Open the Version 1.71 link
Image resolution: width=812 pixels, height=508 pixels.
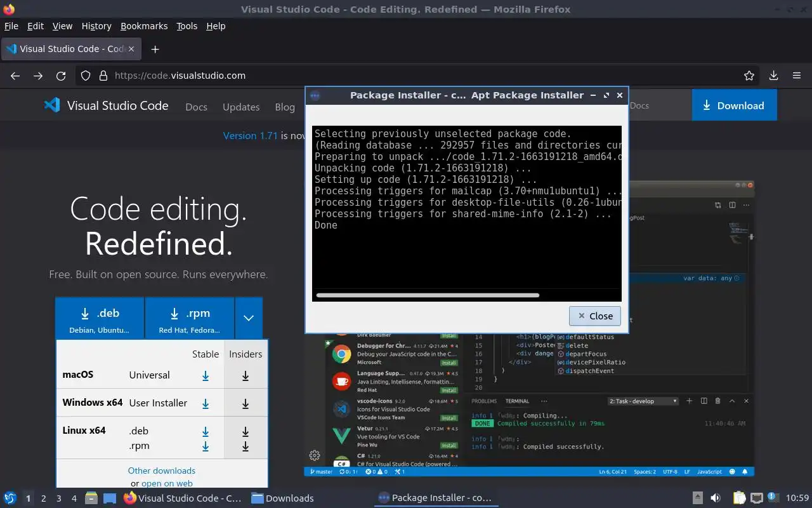[x=251, y=135]
